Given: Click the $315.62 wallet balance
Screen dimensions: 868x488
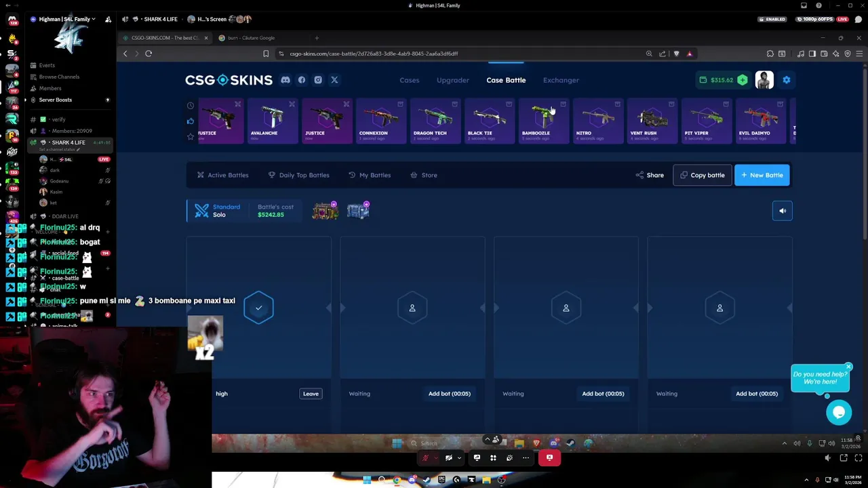Looking at the screenshot, I should coord(722,80).
